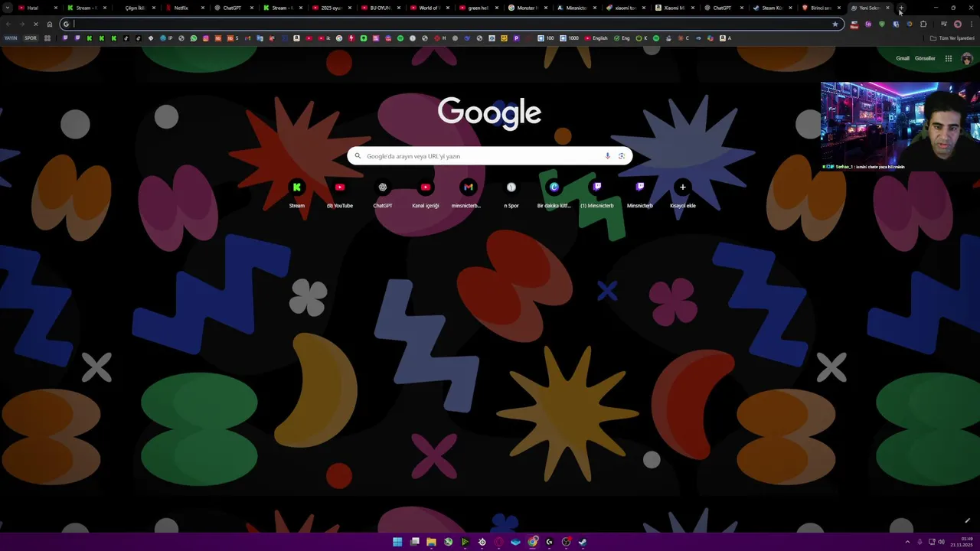Bookmark this page with the star icon
This screenshot has height=551, width=980.
[835, 24]
